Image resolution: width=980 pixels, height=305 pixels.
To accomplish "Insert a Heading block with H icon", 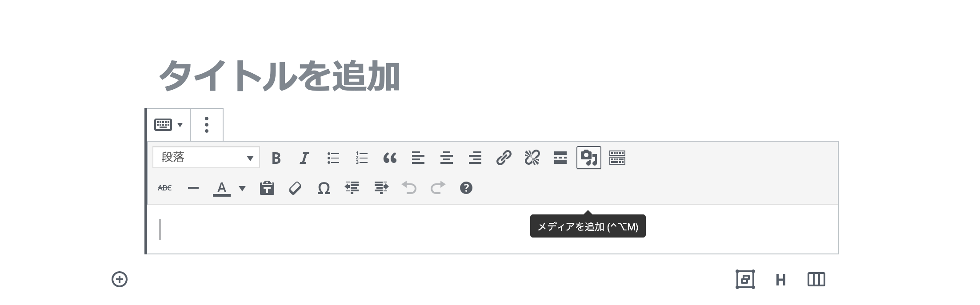I will pos(780,280).
